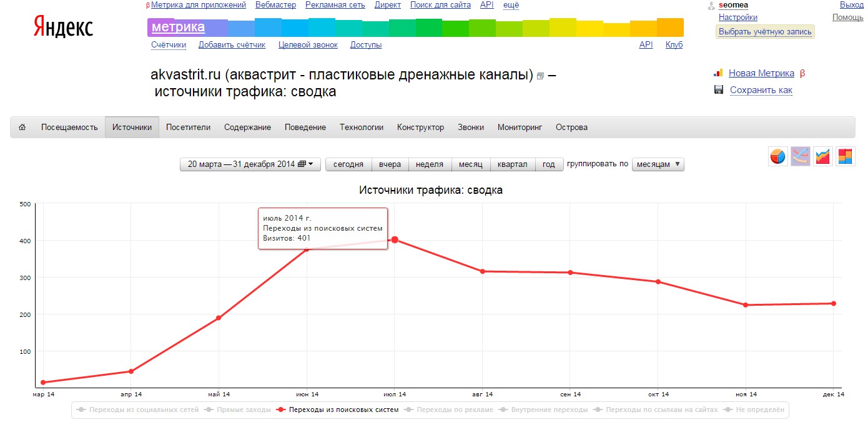Screen dimensions: 868x427
Task: Click the floppy disk save icon
Action: 719,90
